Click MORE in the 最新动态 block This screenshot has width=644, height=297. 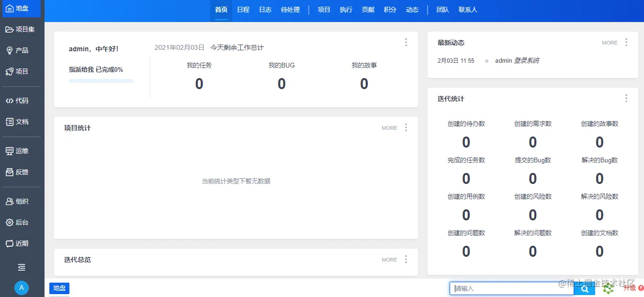tap(610, 43)
